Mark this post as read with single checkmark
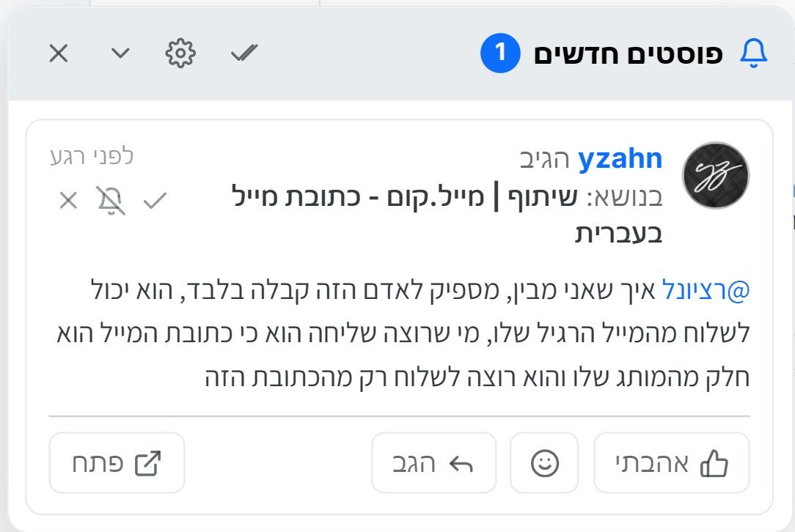The width and height of the screenshot is (795, 532). tap(155, 201)
